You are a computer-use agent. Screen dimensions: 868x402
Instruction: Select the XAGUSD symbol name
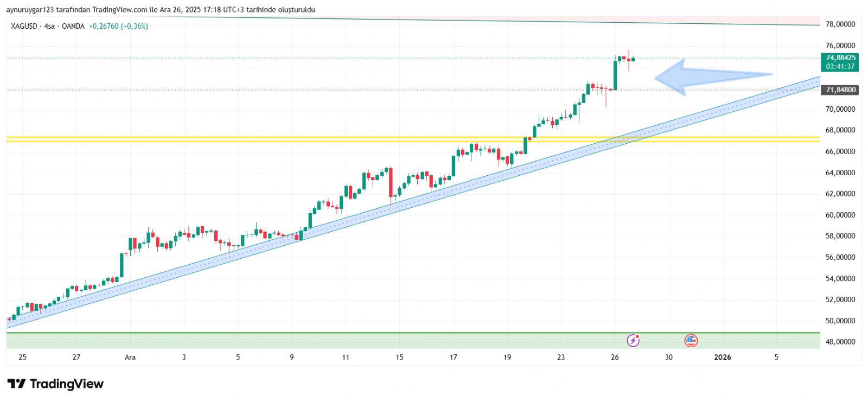coord(24,26)
